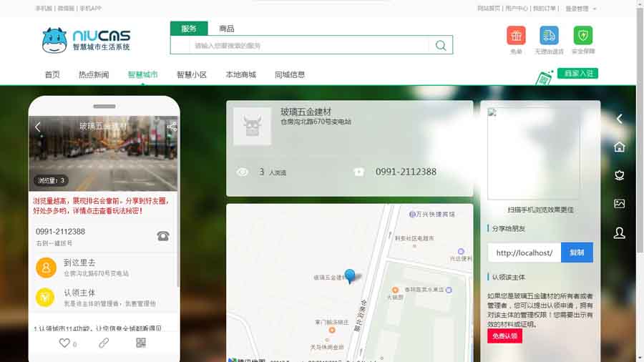644x362 pixels.
Task: Click the search magnifier icon
Action: pyautogui.click(x=441, y=45)
